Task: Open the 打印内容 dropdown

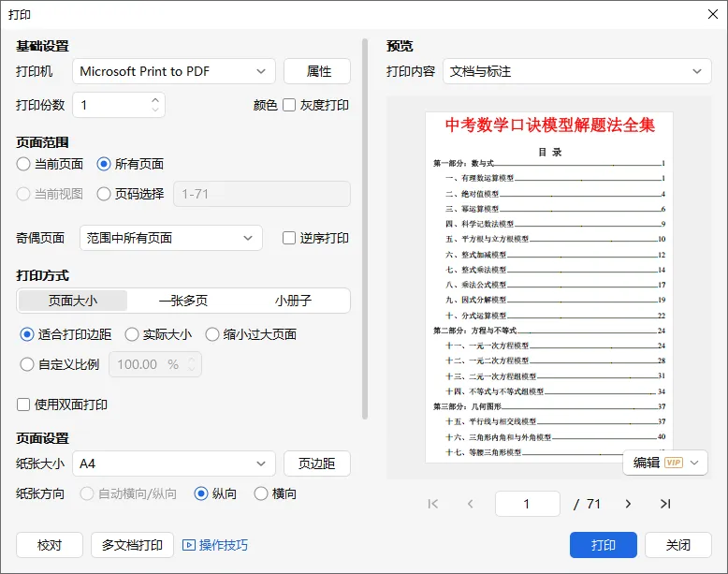Action: click(x=577, y=71)
